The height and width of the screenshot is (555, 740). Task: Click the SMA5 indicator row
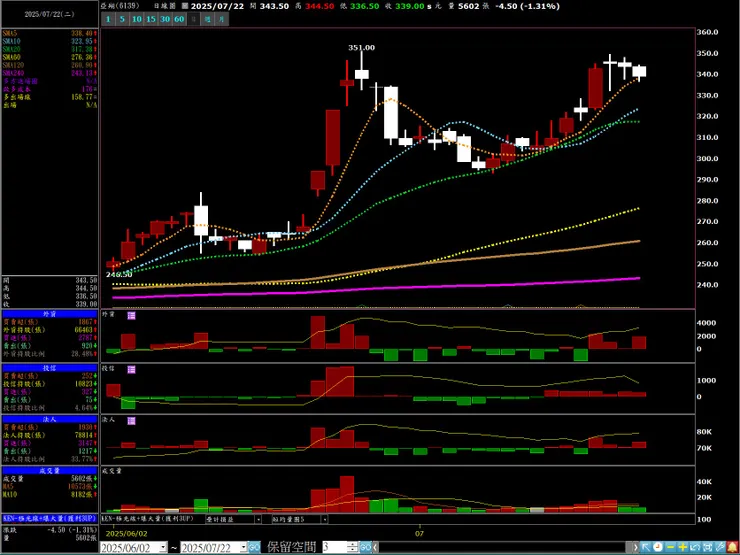[x=50, y=34]
